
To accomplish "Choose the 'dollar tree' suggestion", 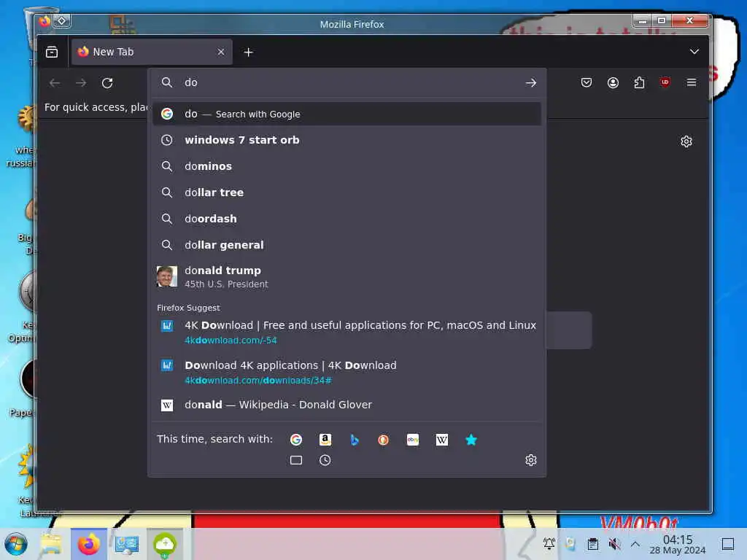I will (347, 192).
